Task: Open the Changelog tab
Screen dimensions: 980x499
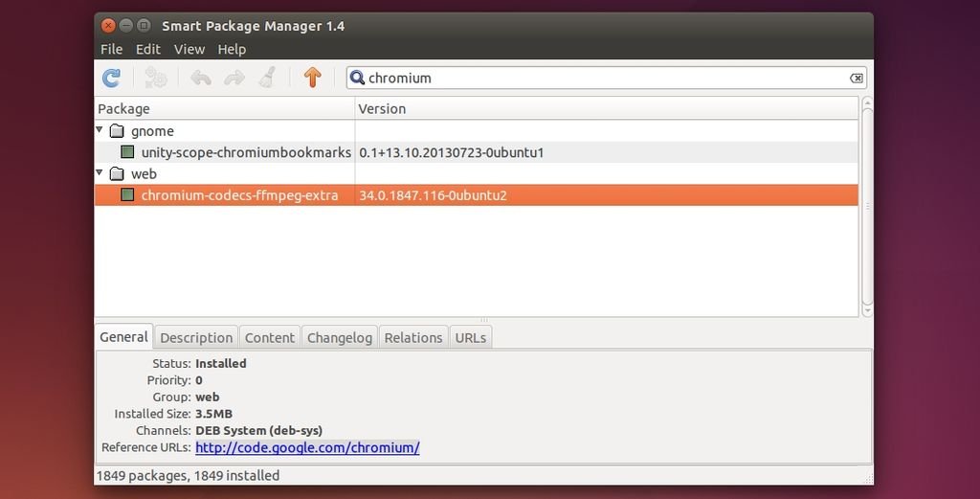Action: 340,338
